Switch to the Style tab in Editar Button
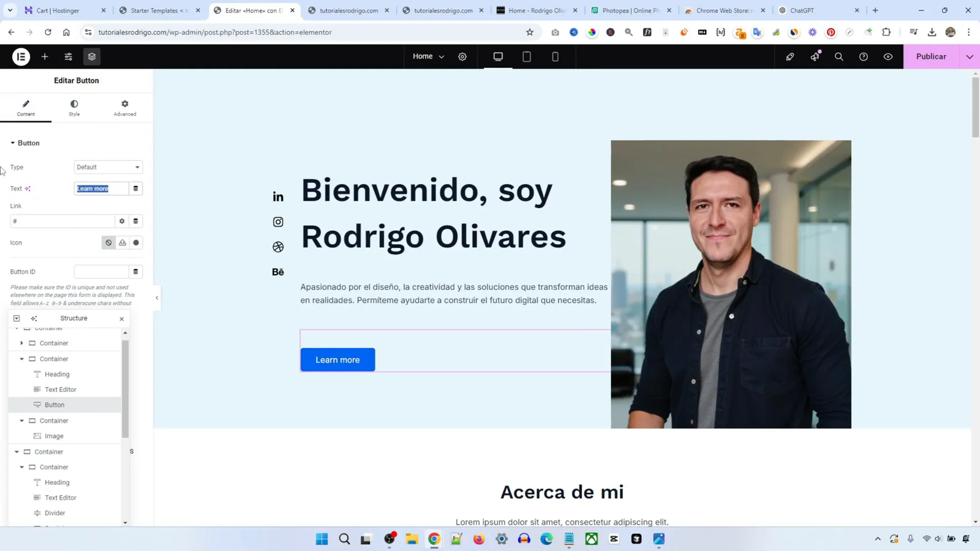Image resolution: width=980 pixels, height=551 pixels. 74,108
